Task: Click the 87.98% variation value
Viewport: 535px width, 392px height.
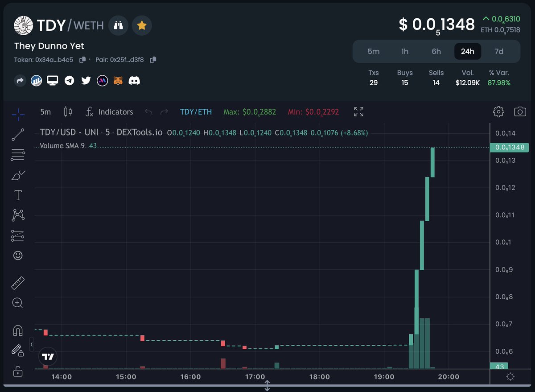Action: click(x=499, y=83)
